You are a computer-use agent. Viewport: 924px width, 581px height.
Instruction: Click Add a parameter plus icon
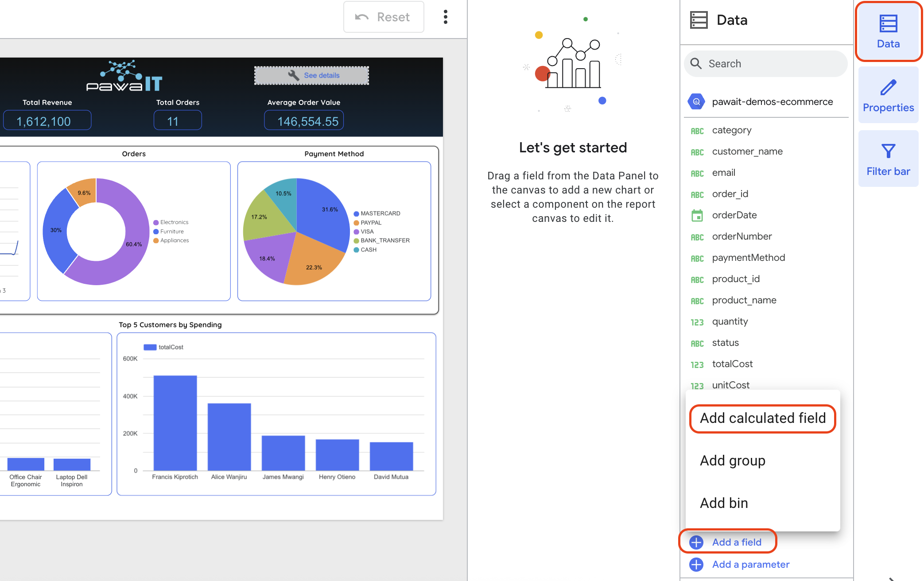pos(696,565)
